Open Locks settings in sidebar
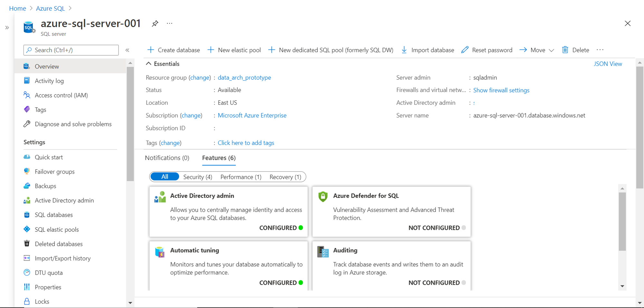This screenshot has height=308, width=644. pyautogui.click(x=42, y=302)
